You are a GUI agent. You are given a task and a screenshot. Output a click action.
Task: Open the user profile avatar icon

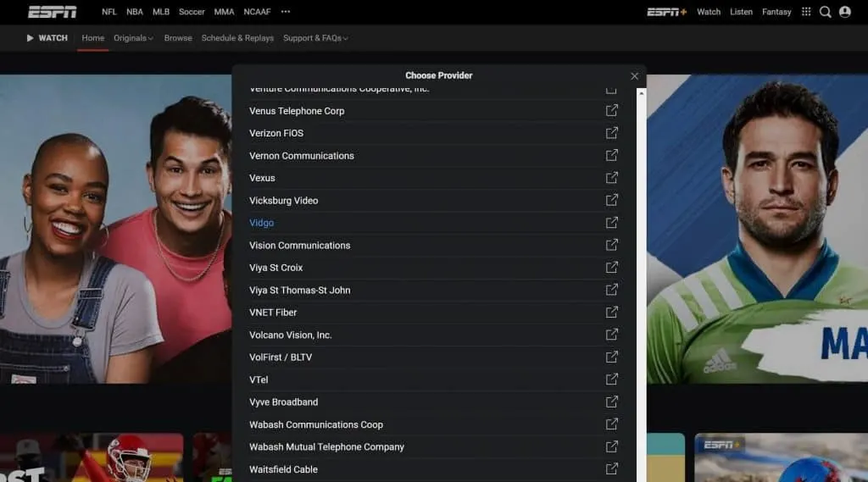pos(845,12)
